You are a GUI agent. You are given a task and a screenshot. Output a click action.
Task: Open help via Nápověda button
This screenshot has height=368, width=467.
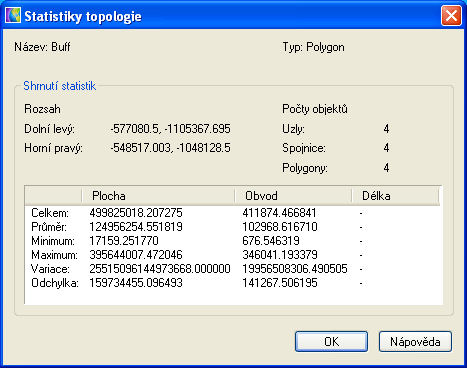(x=415, y=341)
